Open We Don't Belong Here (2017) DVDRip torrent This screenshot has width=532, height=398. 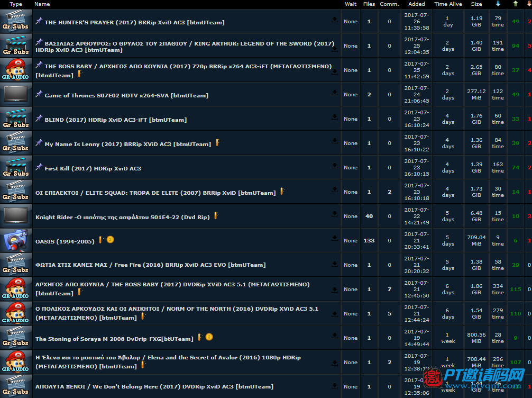pyautogui.click(x=154, y=387)
